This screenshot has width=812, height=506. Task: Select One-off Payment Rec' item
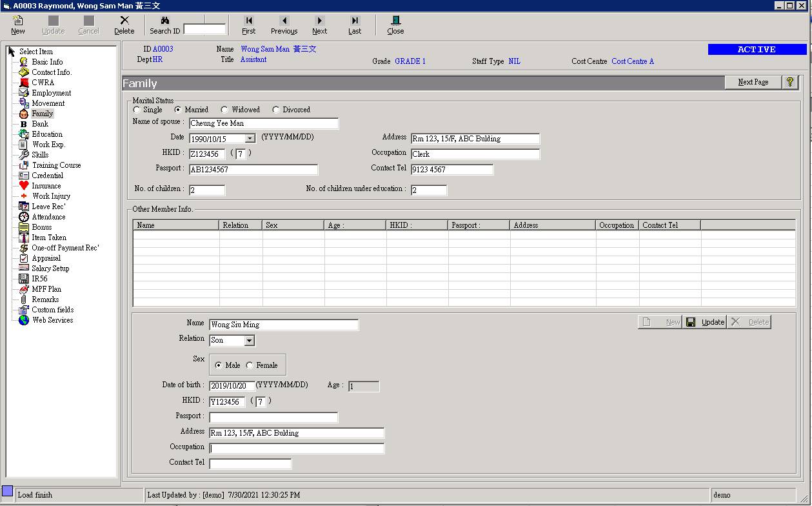65,248
